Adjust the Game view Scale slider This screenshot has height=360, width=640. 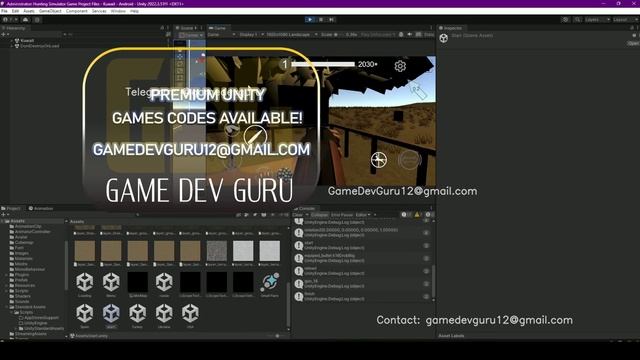pos(339,35)
